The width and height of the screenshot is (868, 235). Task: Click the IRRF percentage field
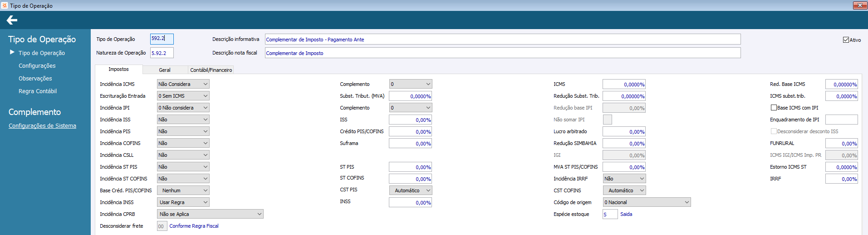pos(842,179)
